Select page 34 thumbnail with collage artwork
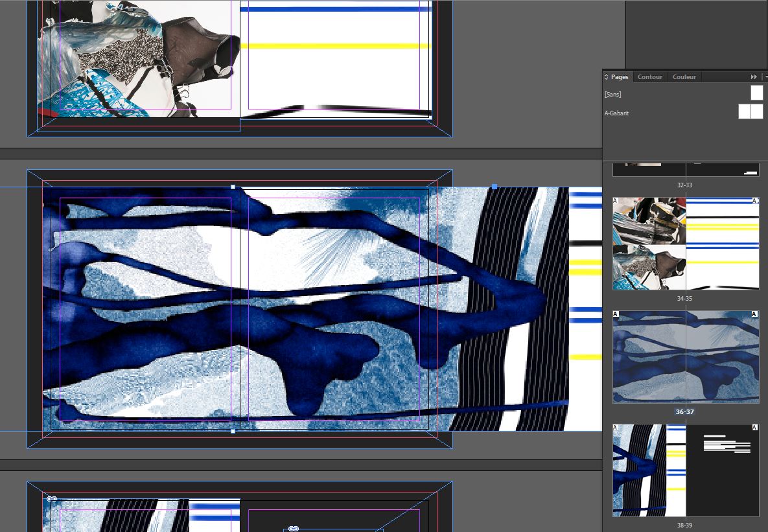 [649, 244]
